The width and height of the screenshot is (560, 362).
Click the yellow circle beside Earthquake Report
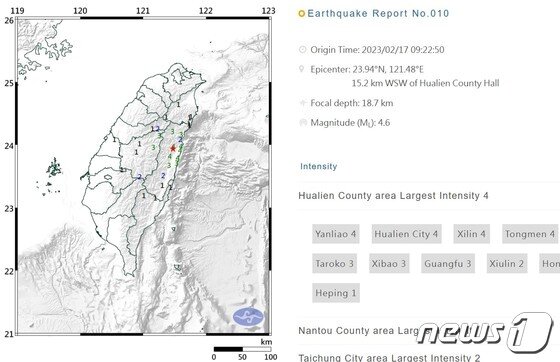301,14
